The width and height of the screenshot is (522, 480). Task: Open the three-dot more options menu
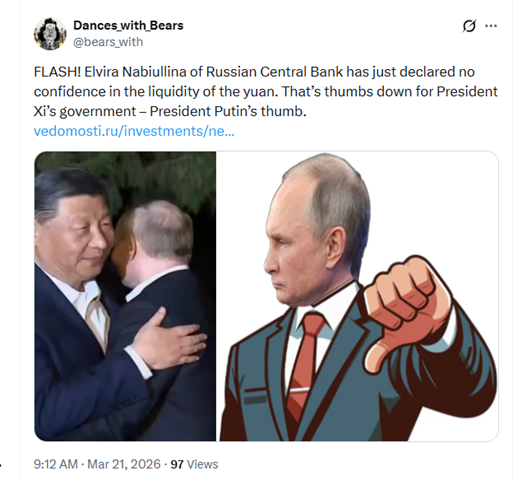[491, 26]
